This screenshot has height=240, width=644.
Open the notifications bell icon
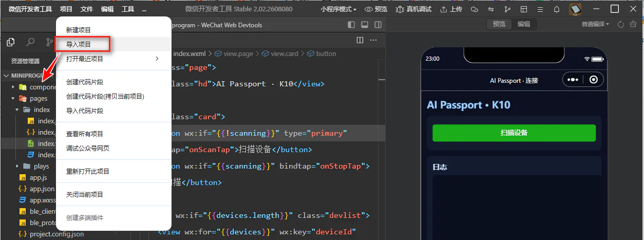(x=557, y=9)
